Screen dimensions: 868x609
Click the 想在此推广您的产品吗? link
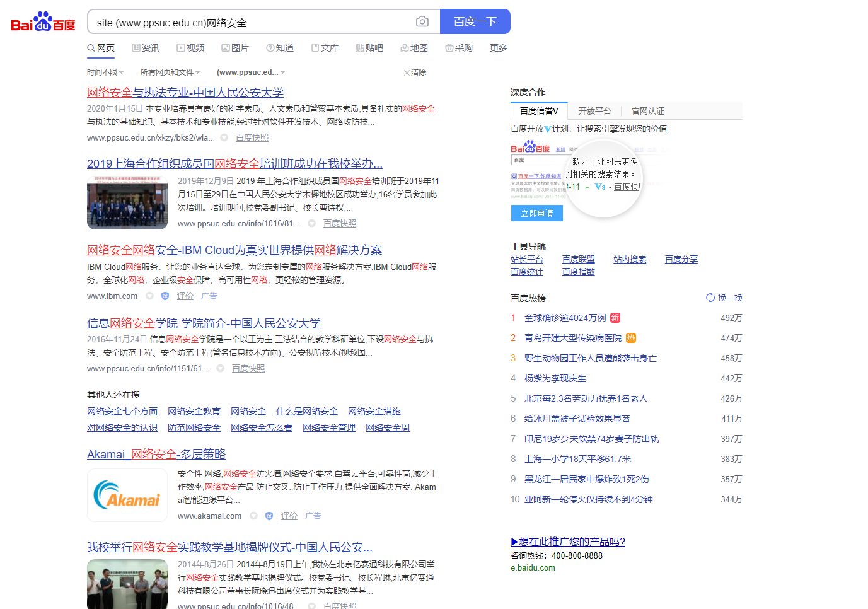tap(568, 542)
